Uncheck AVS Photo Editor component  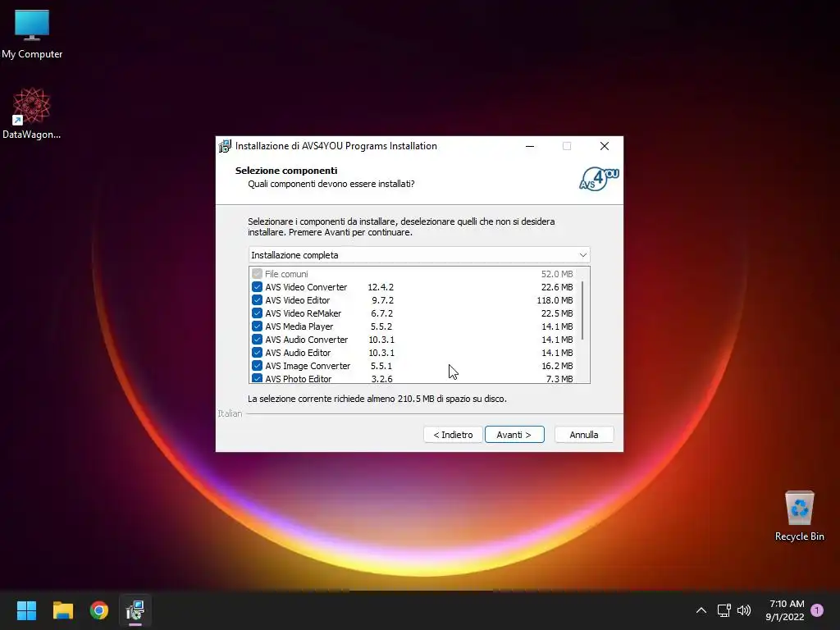point(257,378)
